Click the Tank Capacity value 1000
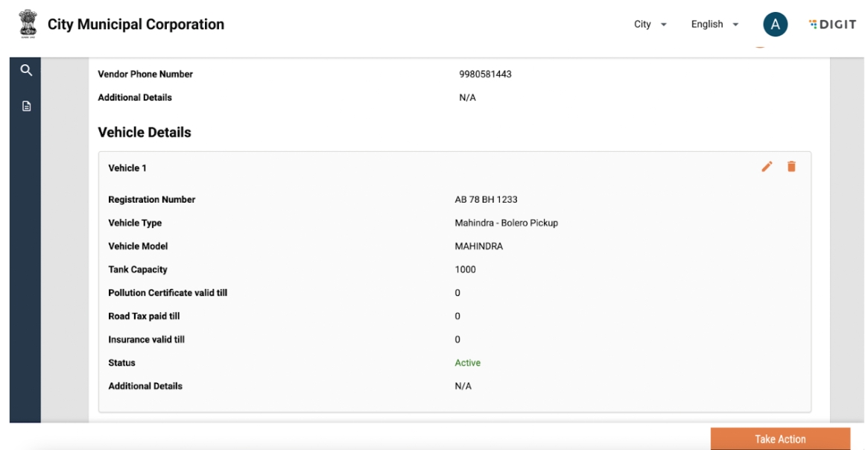Screen dimensions: 868x450 click(x=465, y=270)
